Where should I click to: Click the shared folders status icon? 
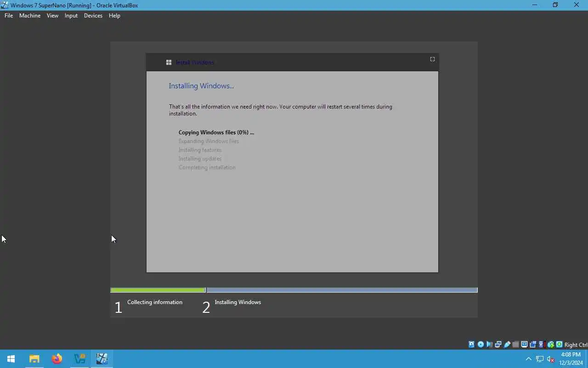(x=515, y=345)
